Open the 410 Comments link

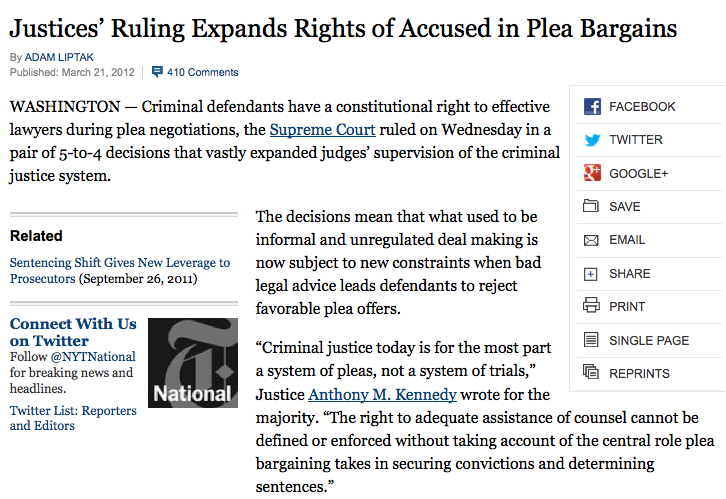point(203,72)
